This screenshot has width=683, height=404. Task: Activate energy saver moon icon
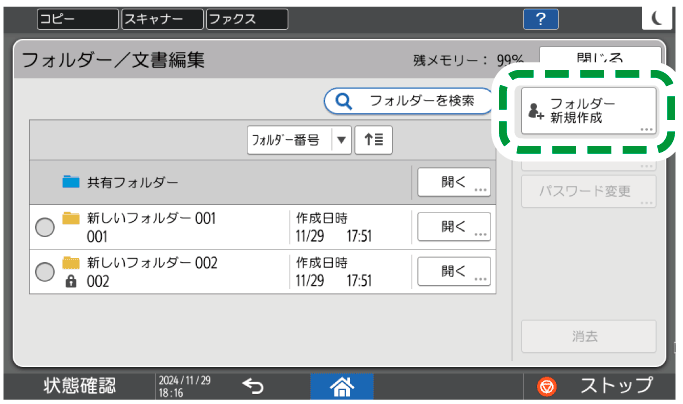pyautogui.click(x=657, y=18)
